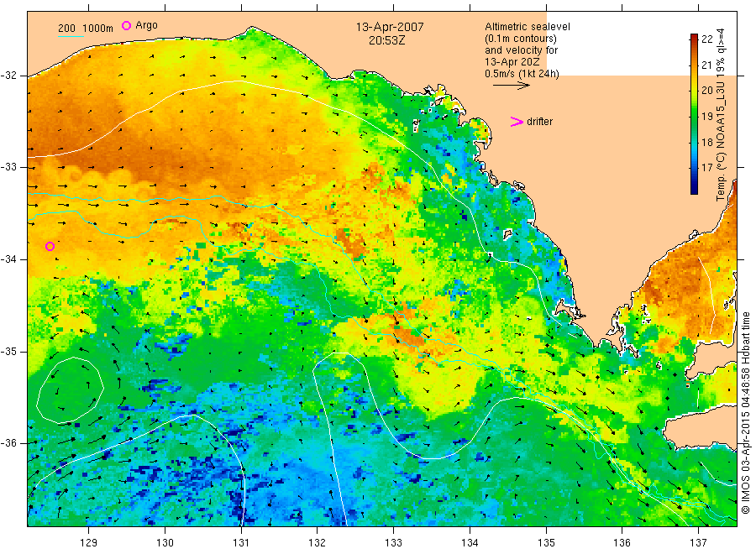The height and width of the screenshot is (554, 756).
Task: Click the color bar value 17
Action: [706, 168]
